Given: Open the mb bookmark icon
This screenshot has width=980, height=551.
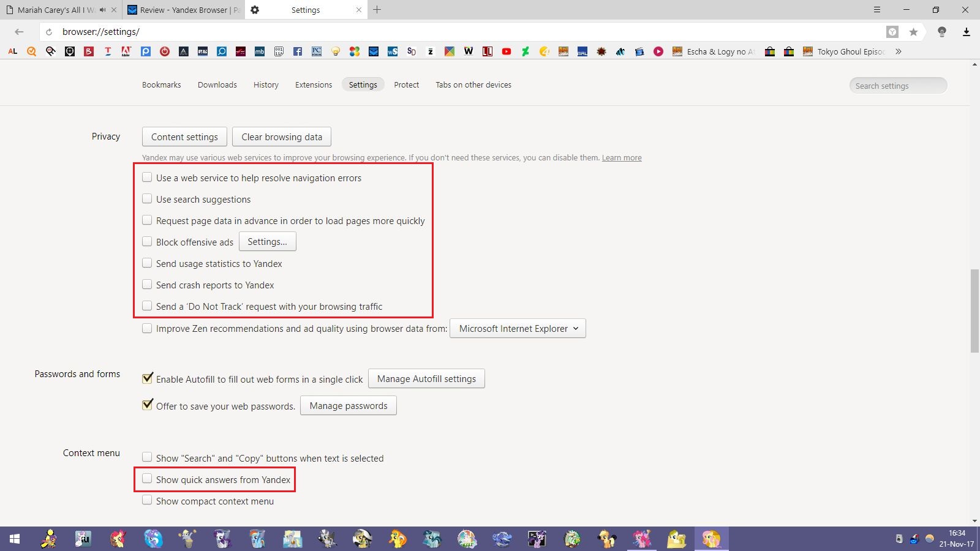Looking at the screenshot, I should point(260,51).
